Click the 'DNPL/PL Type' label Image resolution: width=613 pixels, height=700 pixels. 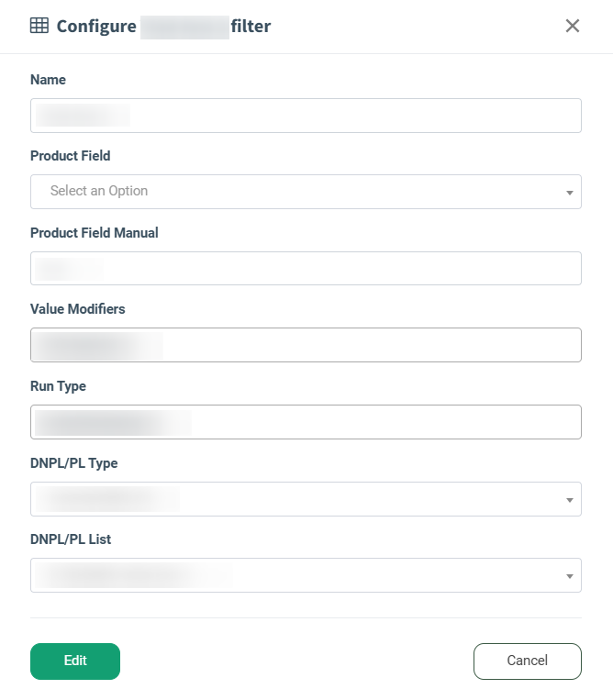click(73, 463)
